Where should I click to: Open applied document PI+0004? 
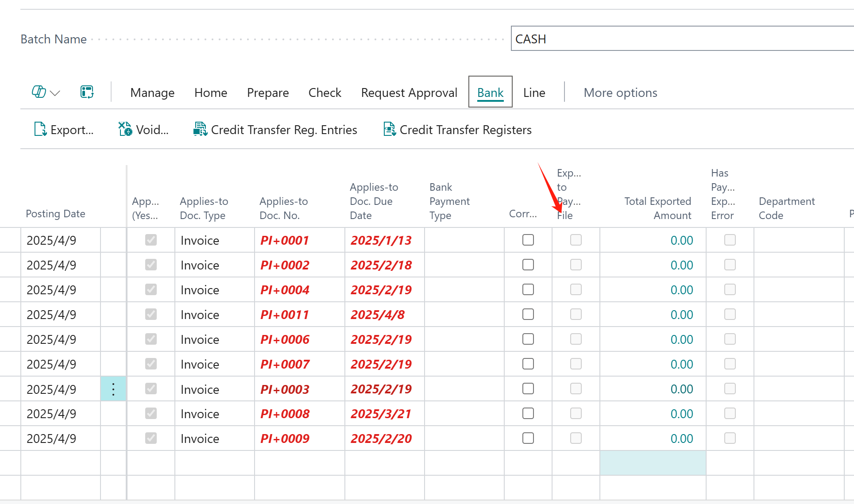[x=285, y=290]
